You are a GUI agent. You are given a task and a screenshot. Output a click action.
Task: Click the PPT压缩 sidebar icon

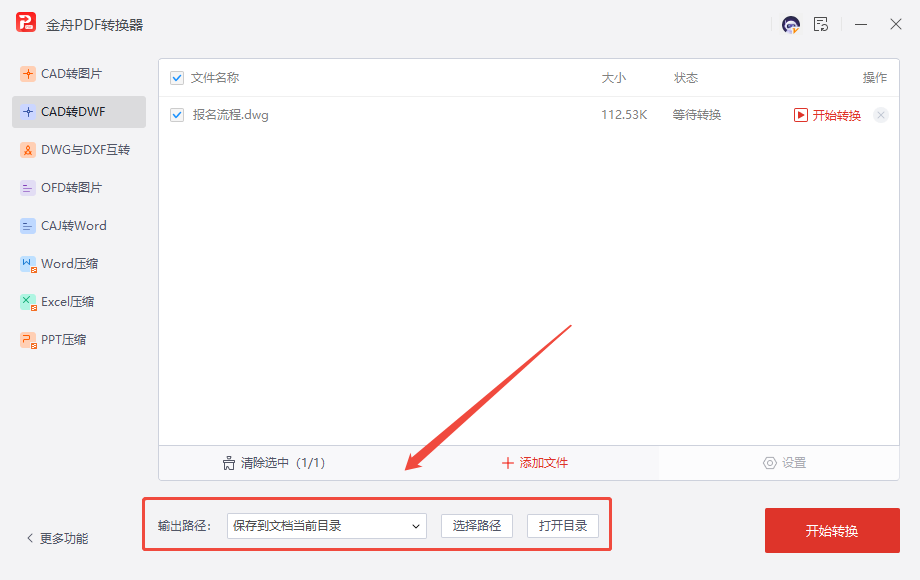28,340
